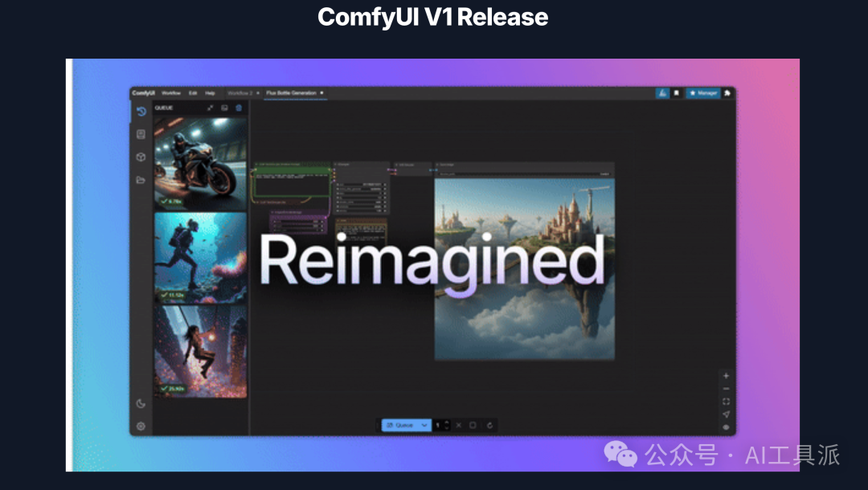Click the QUEUE panel title
The width and height of the screenshot is (868, 490).
pyautogui.click(x=164, y=108)
